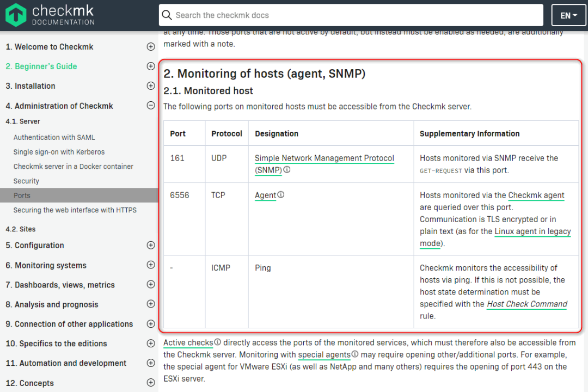Focus the Search the checkmk docs field
588x392 pixels.
tap(354, 15)
